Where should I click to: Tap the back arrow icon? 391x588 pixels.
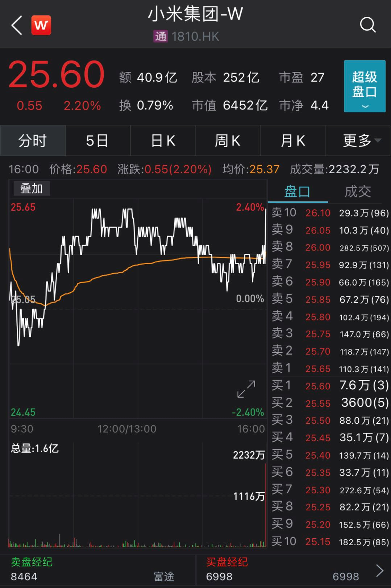pos(17,25)
